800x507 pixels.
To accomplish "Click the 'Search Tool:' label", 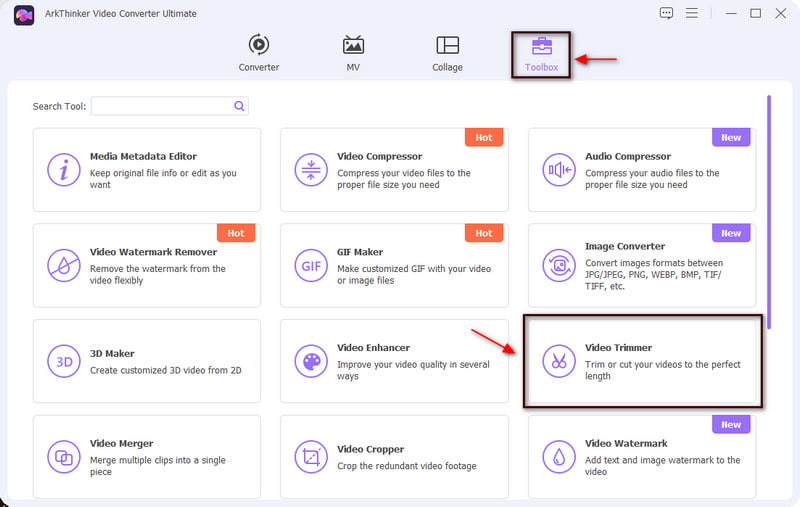I will pyautogui.click(x=59, y=107).
